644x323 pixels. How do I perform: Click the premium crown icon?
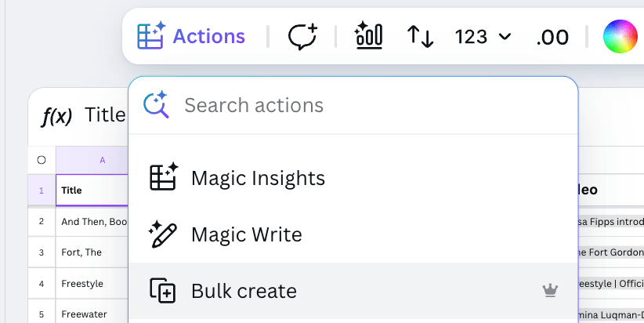coord(550,291)
